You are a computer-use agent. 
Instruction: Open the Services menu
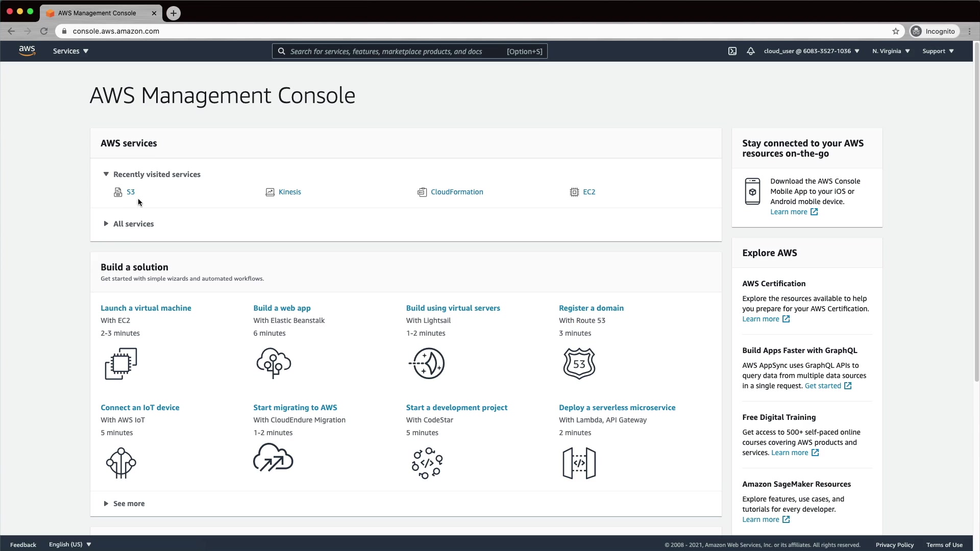[70, 51]
